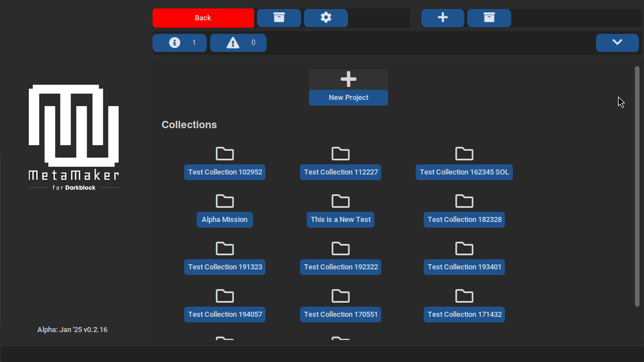This screenshot has height=362, width=644.
Task: Open the folder icon for Test Collection 102952
Action: [x=225, y=154]
